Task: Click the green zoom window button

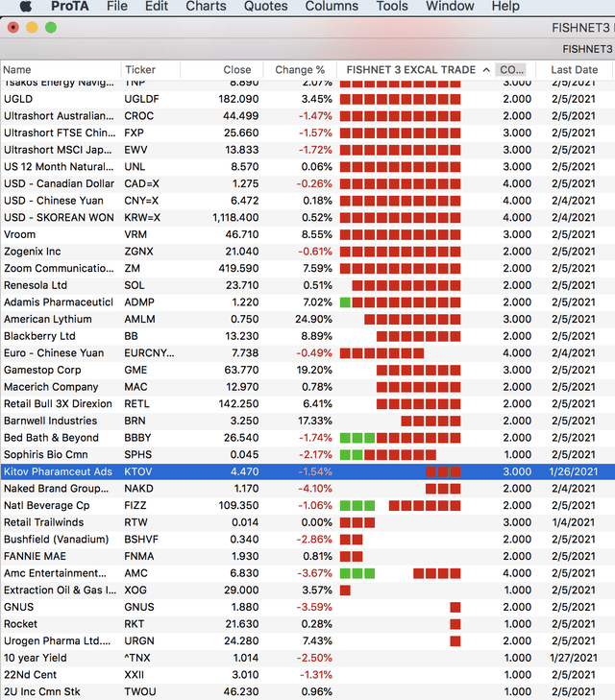Action: pyautogui.click(x=51, y=28)
